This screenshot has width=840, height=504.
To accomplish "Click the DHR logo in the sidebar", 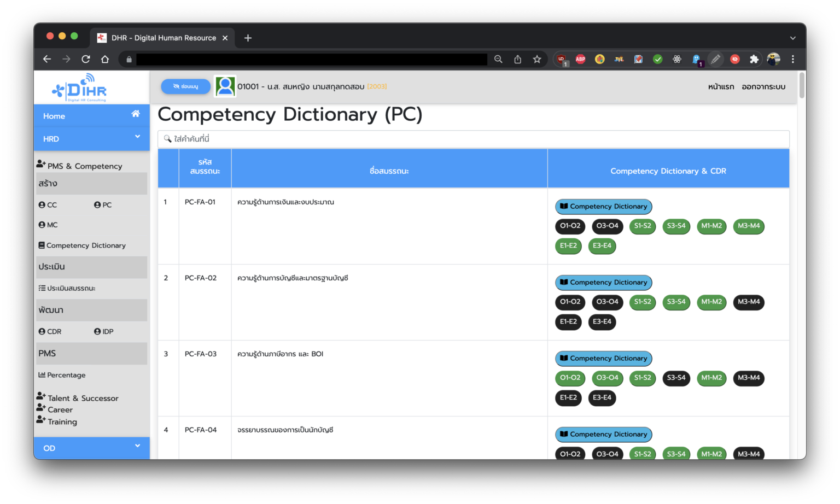I will 80,88.
